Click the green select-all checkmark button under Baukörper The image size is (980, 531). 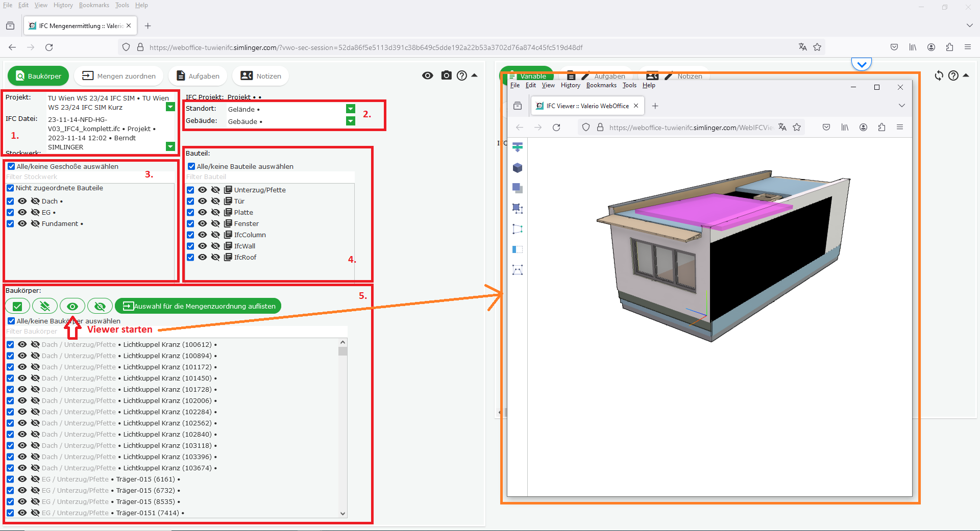click(x=17, y=306)
